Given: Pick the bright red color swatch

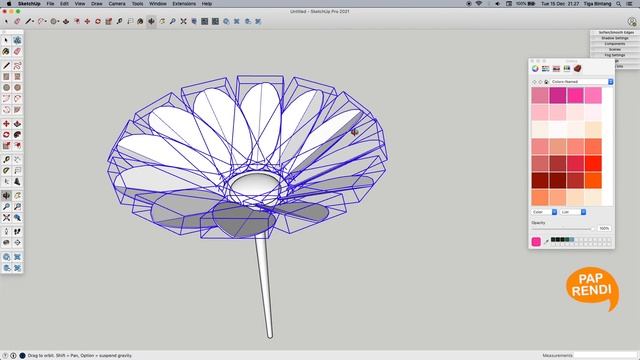Looking at the screenshot, I should pyautogui.click(x=593, y=163).
